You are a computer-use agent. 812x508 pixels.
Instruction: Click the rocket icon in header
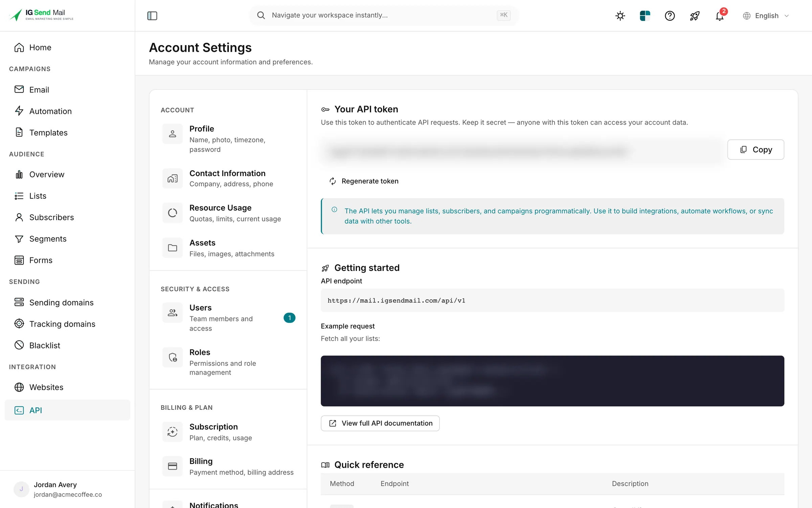pos(695,16)
